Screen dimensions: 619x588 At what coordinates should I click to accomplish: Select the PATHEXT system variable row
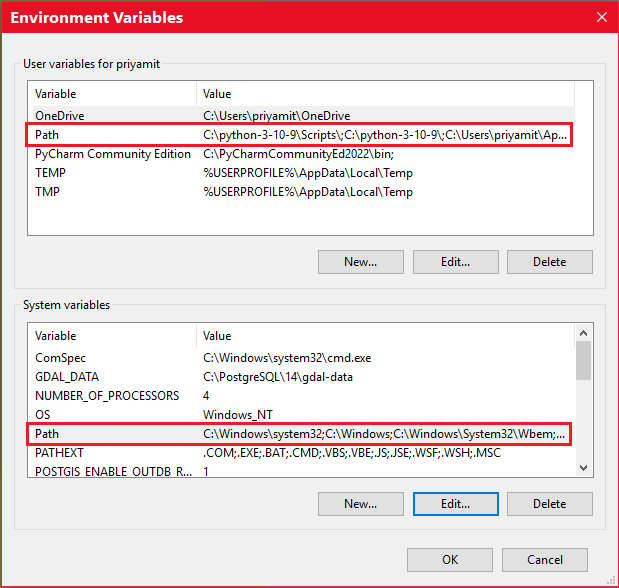[304, 453]
